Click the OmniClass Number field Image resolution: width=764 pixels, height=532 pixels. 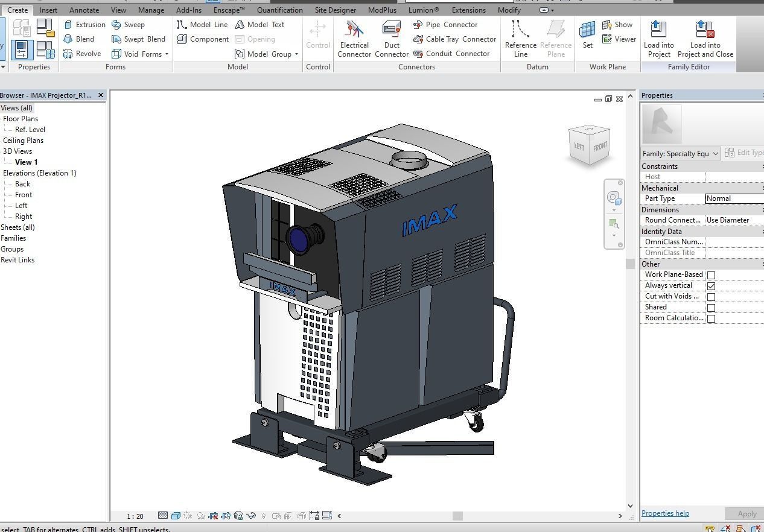click(x=734, y=242)
